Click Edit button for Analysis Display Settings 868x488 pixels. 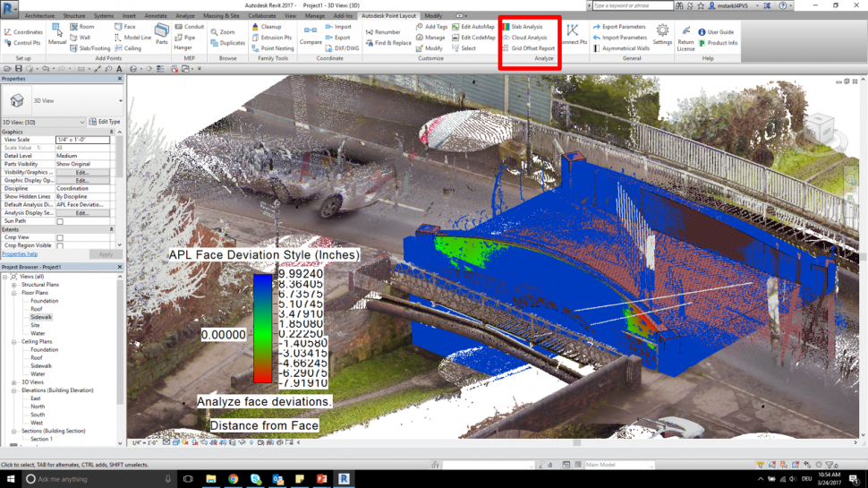pos(82,213)
